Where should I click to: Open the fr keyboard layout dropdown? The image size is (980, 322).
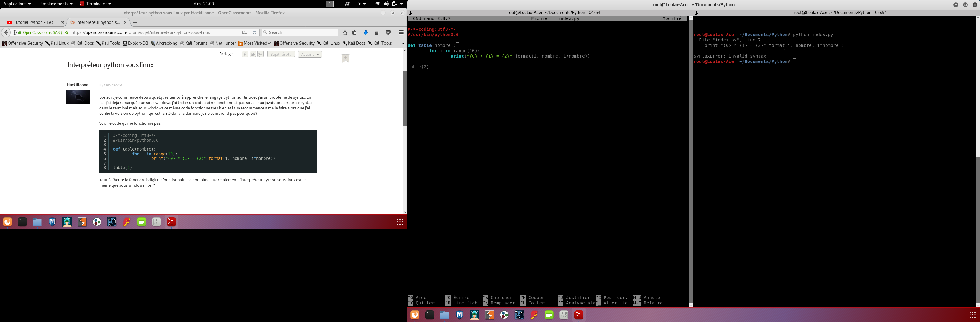click(361, 4)
